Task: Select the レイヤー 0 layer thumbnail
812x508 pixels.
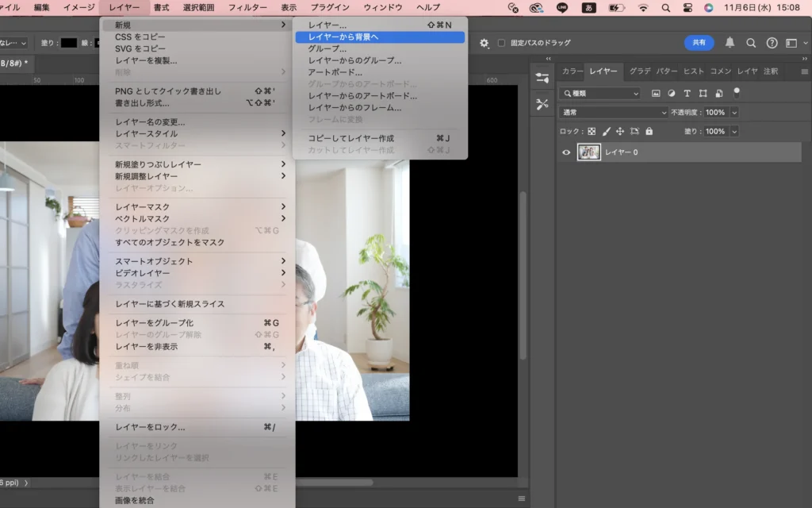Action: 589,152
